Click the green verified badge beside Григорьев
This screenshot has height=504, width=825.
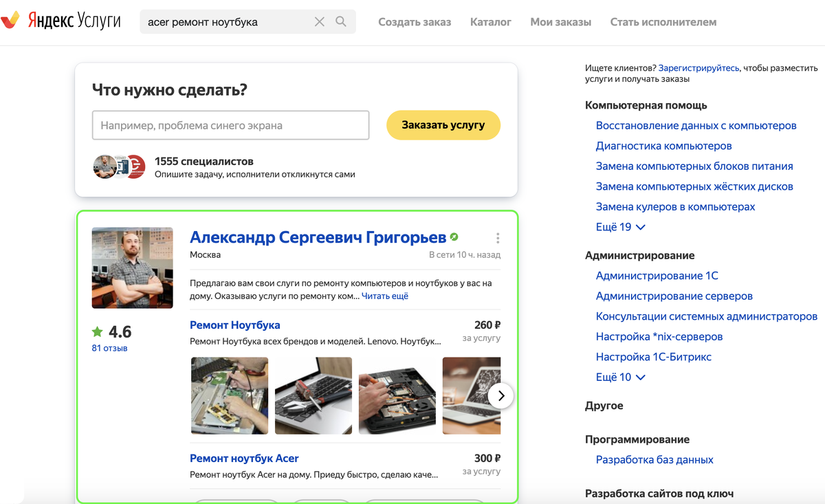coord(454,237)
